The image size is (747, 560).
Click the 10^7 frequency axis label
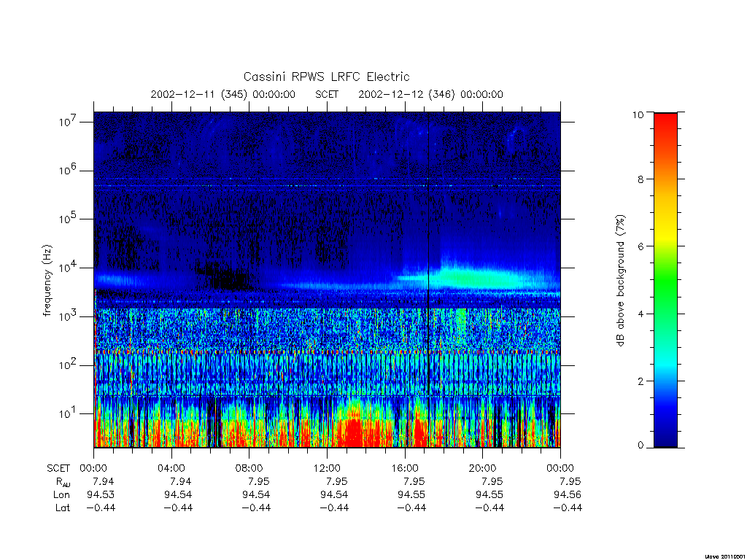[x=68, y=122]
